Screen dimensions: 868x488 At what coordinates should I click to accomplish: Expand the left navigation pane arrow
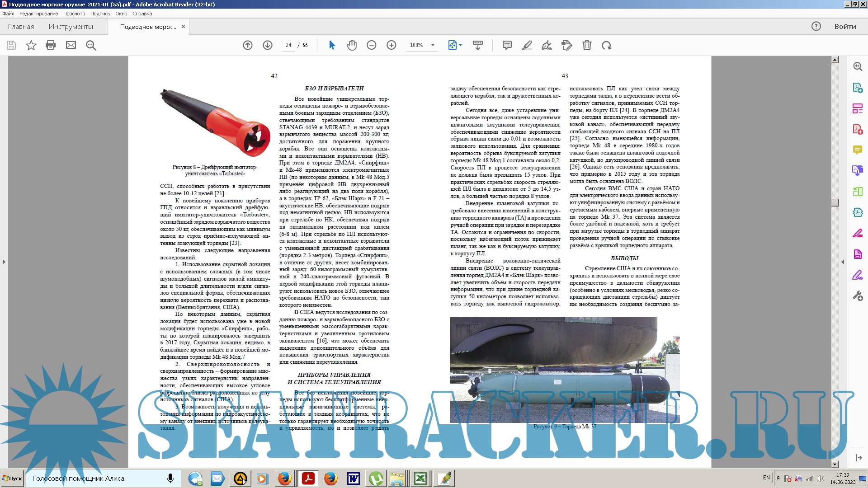click(x=4, y=262)
